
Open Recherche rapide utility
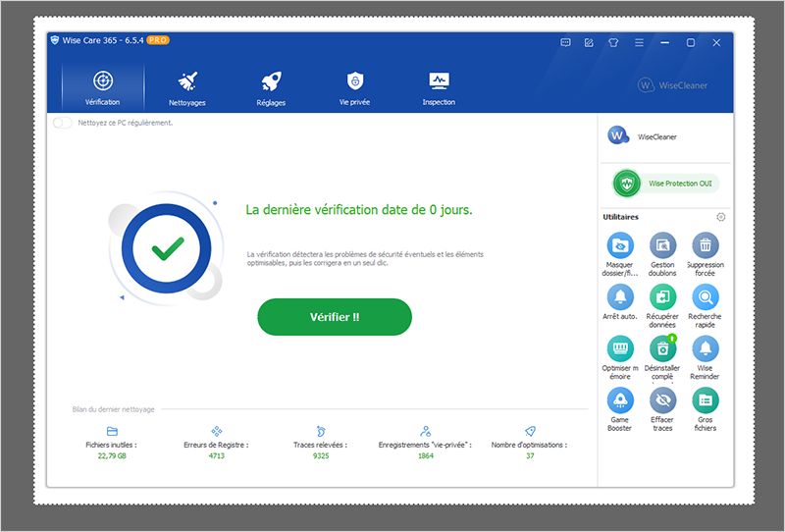[705, 305]
